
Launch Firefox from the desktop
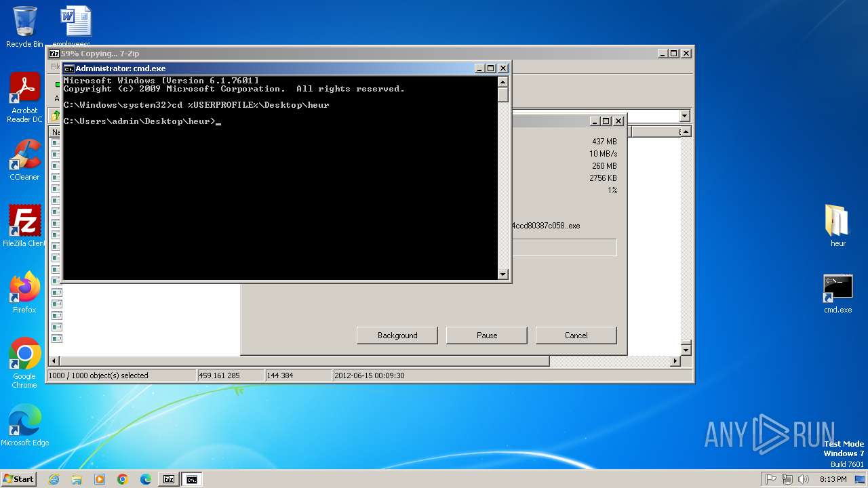click(x=24, y=293)
